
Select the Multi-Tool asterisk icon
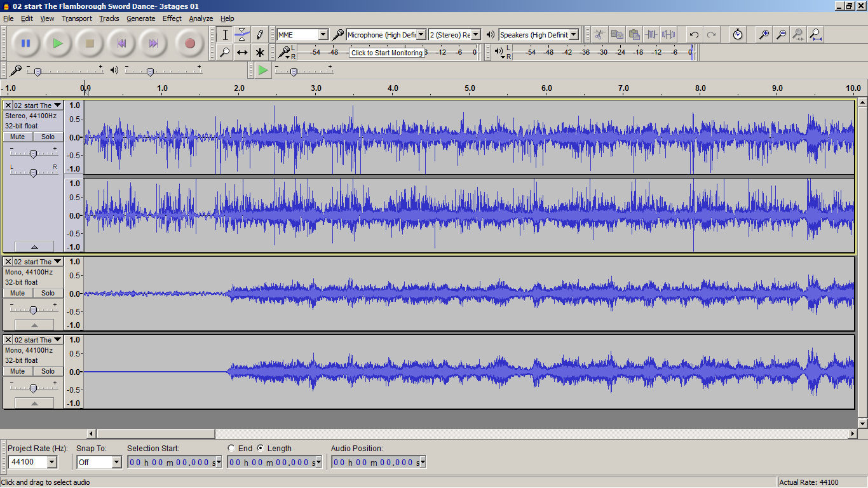tap(260, 52)
